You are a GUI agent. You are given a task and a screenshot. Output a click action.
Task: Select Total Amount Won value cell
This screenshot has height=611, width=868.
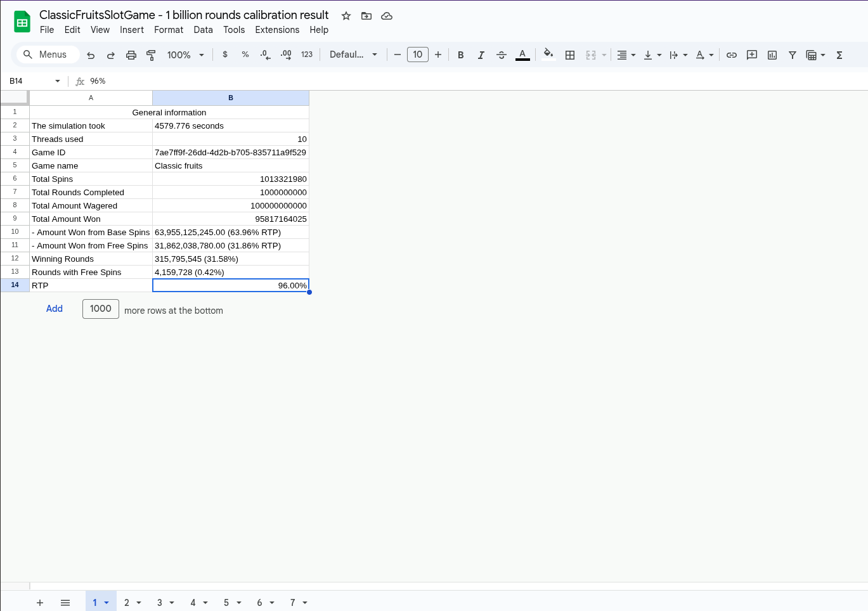[x=231, y=219]
